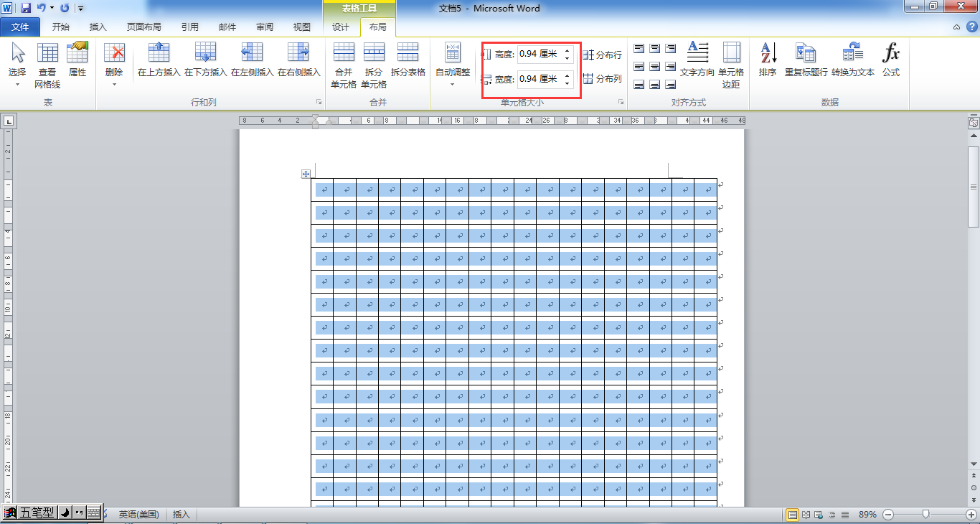Image resolution: width=980 pixels, height=524 pixels.
Task: Click 合并单元格 (Merge Cells)
Action: click(x=344, y=65)
